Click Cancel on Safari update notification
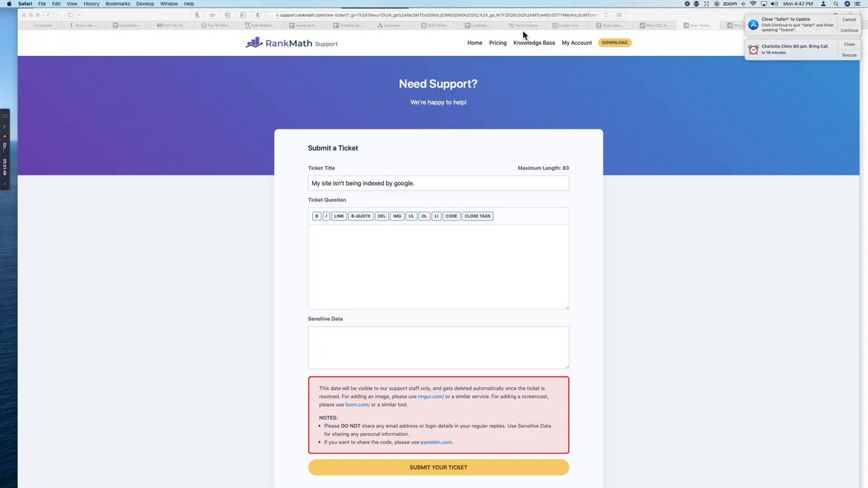This screenshot has width=868, height=488. coord(849,20)
